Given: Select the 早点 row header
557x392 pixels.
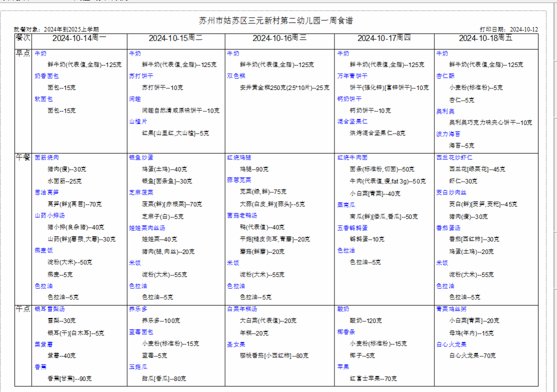Looking at the screenshot, I should (x=23, y=53).
